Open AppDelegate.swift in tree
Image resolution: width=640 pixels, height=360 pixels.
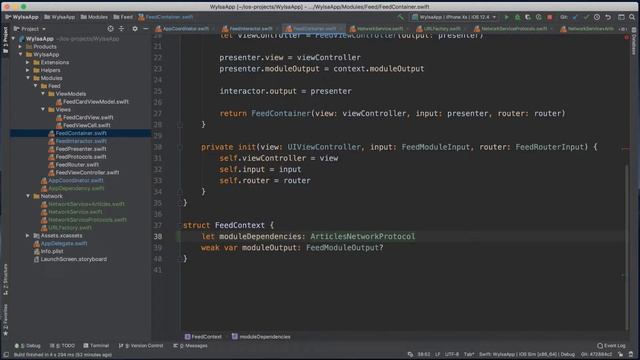tap(64, 243)
